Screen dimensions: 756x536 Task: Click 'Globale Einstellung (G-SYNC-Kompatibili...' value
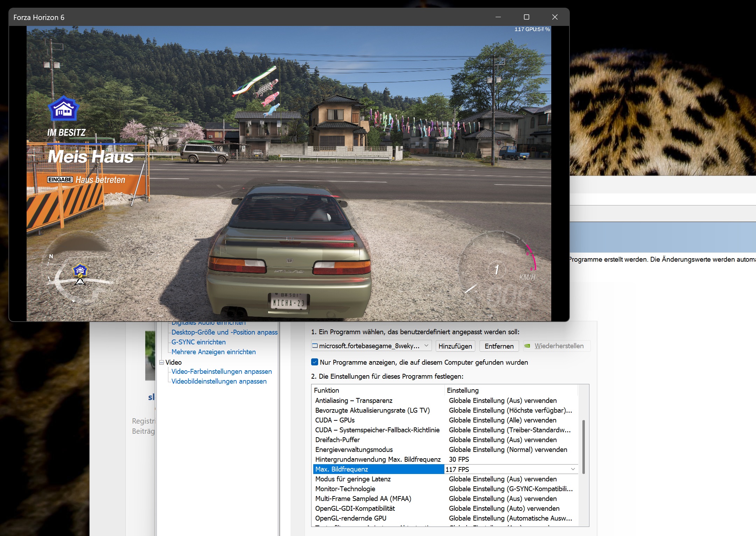click(511, 489)
